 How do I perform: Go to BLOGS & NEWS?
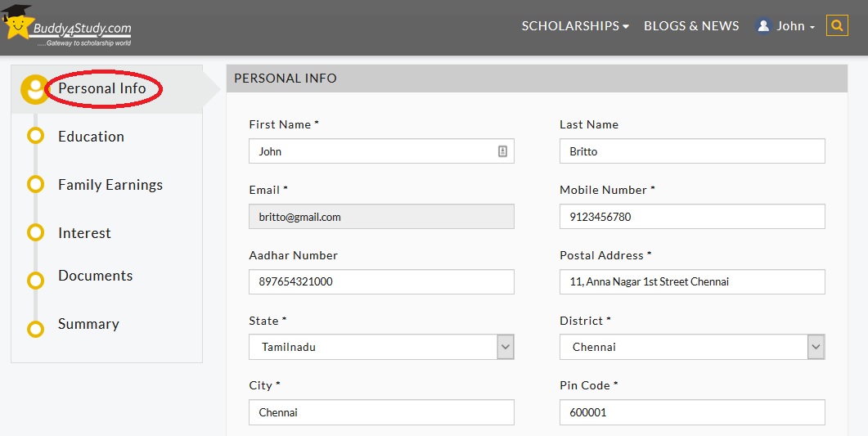tap(691, 26)
